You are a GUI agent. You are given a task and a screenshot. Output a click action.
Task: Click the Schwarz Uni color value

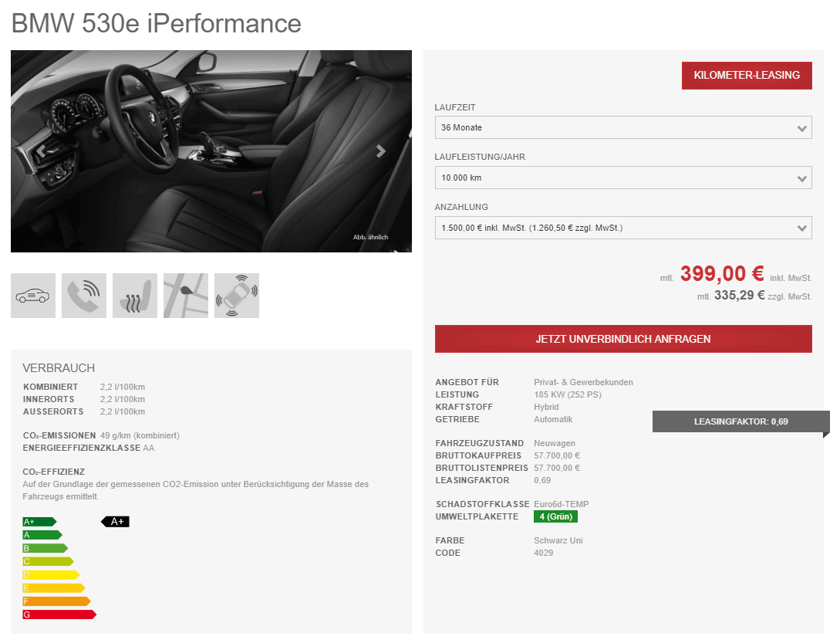click(558, 540)
